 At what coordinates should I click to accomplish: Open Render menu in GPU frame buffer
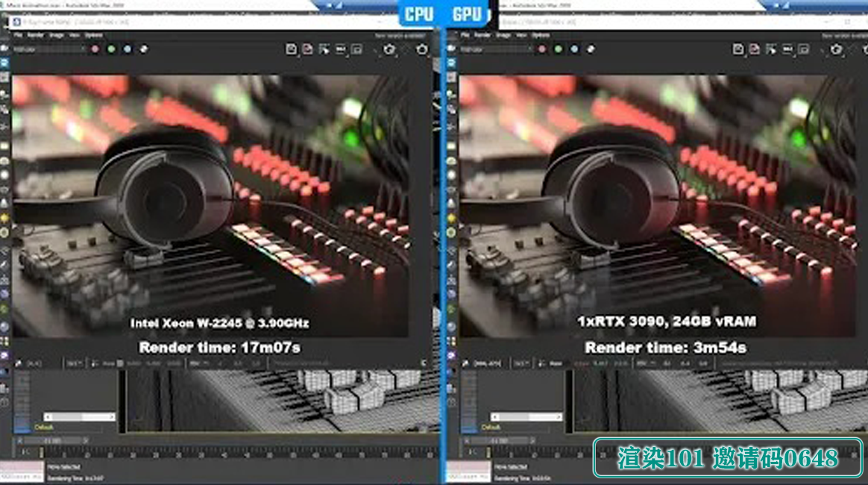click(482, 35)
